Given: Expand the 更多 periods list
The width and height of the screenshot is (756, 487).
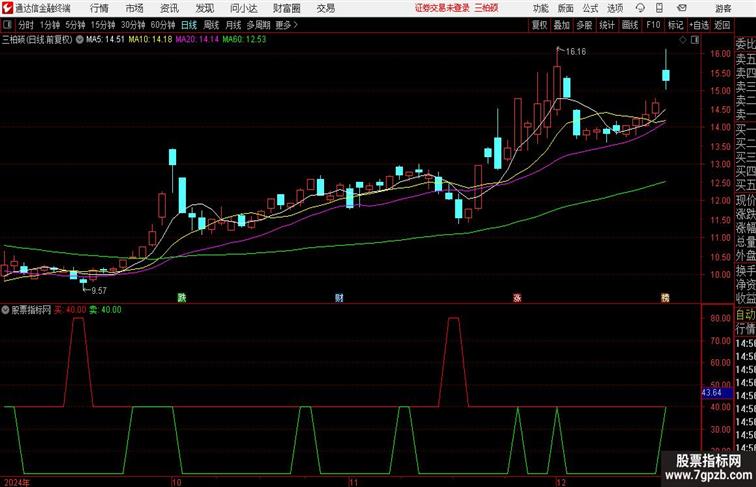Looking at the screenshot, I should click(x=286, y=25).
